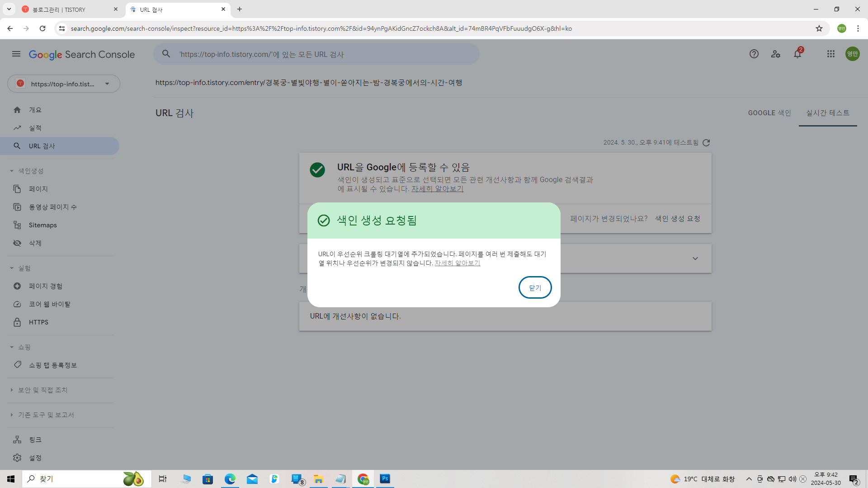This screenshot has width=868, height=488.
Task: Bookmark page with star icon
Action: pos(819,28)
